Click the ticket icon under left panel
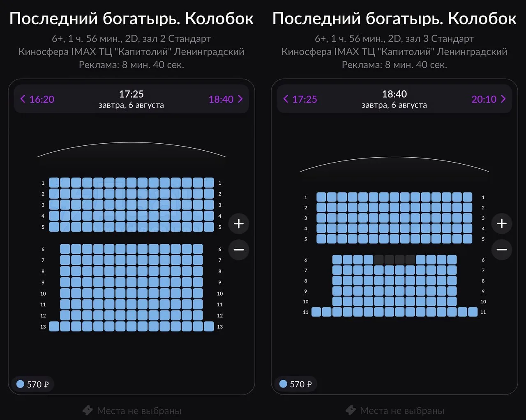Viewport: 526px width, 420px height. coord(88,411)
